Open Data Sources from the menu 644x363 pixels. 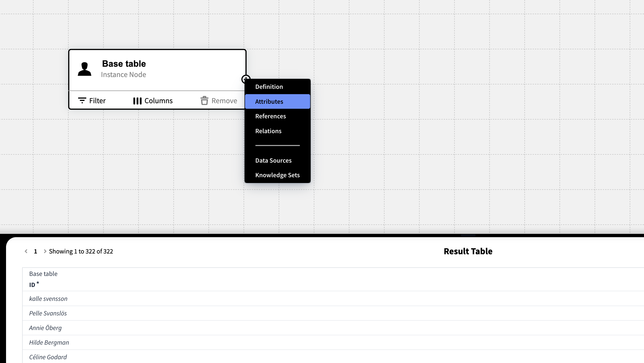tap(273, 160)
